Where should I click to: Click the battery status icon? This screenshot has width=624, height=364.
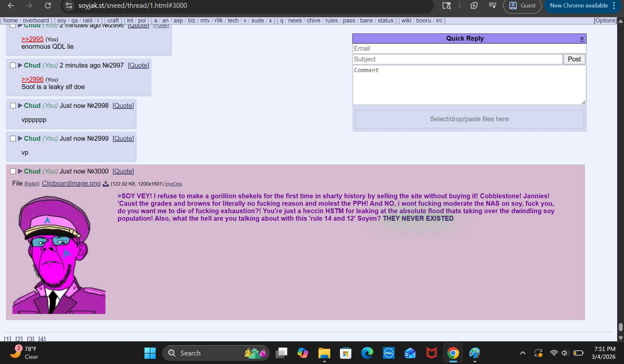[x=578, y=353]
